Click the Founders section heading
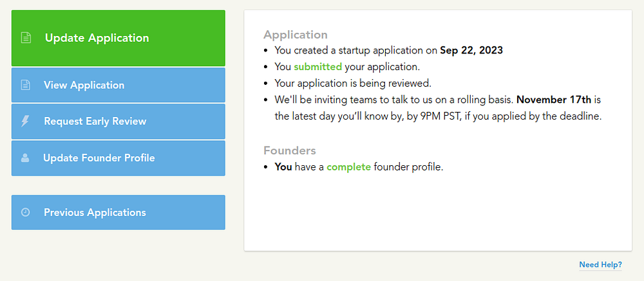The width and height of the screenshot is (644, 281). pyautogui.click(x=289, y=150)
